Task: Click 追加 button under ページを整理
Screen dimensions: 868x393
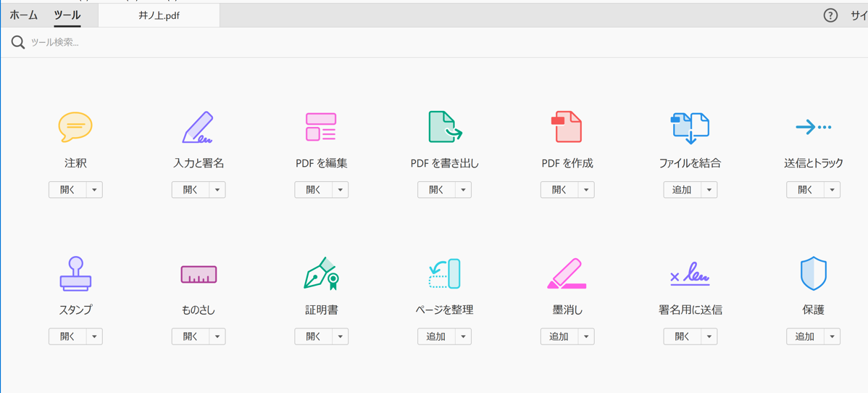Action: click(435, 336)
